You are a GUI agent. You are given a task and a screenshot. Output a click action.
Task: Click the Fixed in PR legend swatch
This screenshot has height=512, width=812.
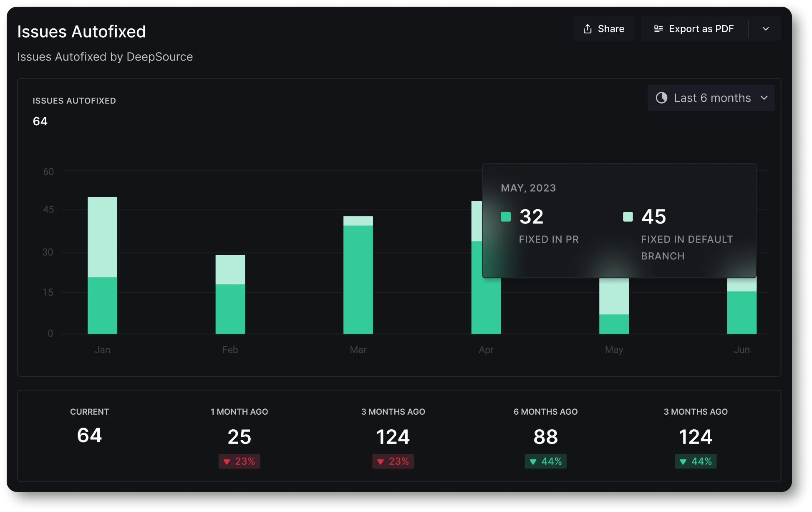tap(506, 217)
